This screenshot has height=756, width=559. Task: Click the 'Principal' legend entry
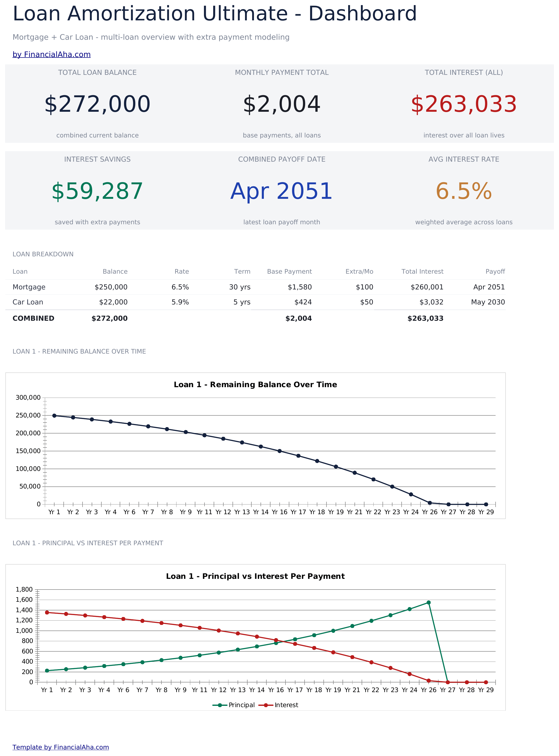(234, 705)
